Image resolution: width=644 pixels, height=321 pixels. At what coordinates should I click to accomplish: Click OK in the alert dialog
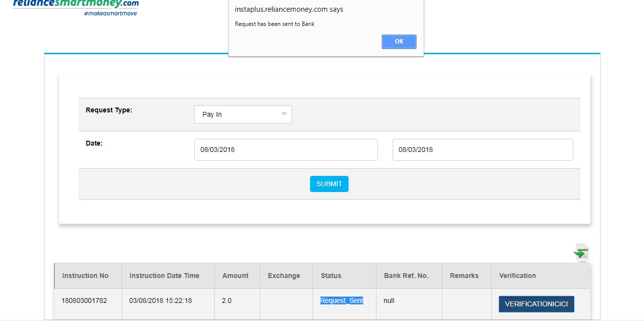tap(399, 42)
